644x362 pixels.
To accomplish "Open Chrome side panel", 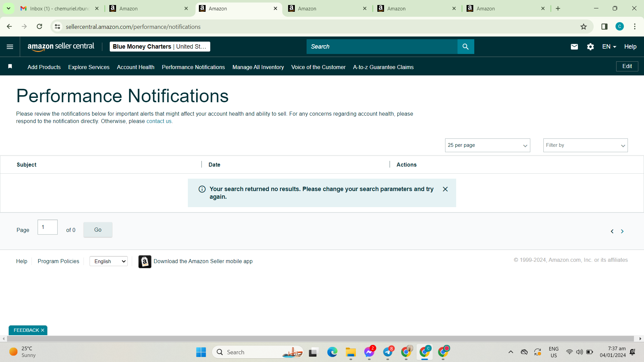I will click(604, 26).
